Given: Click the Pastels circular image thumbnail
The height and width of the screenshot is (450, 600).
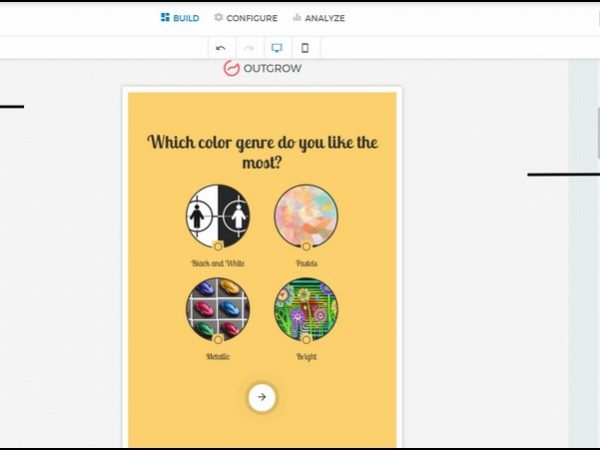Looking at the screenshot, I should pos(306,216).
